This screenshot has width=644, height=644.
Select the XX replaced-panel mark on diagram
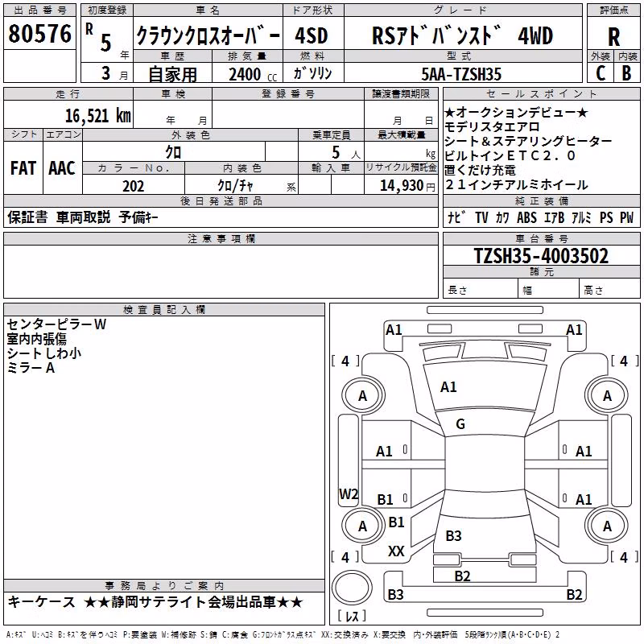coord(396,551)
